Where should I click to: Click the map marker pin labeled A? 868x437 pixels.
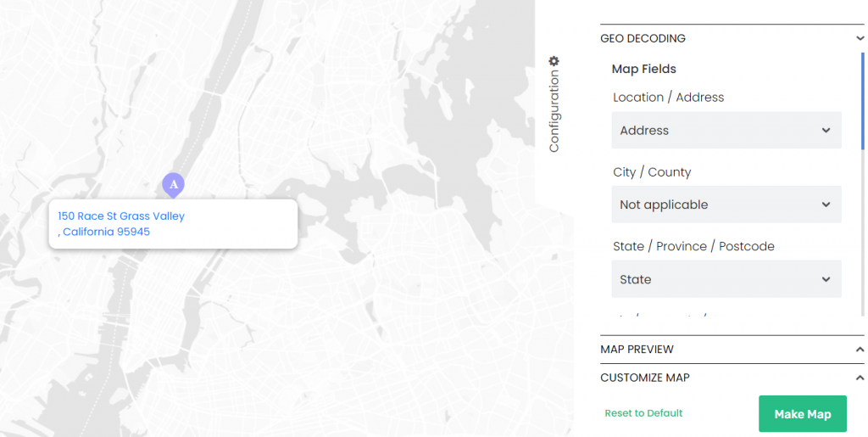point(173,183)
